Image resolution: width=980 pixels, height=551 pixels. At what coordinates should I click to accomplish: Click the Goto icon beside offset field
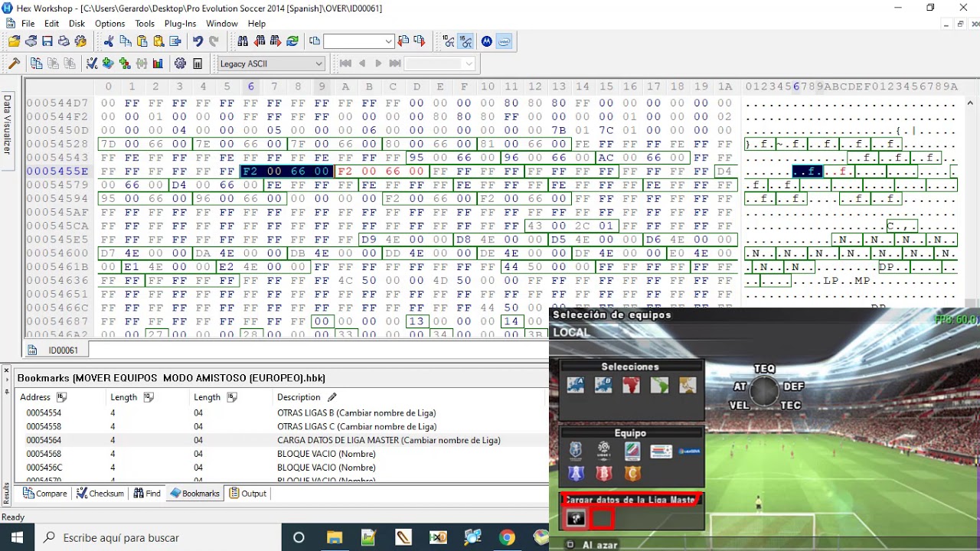314,41
